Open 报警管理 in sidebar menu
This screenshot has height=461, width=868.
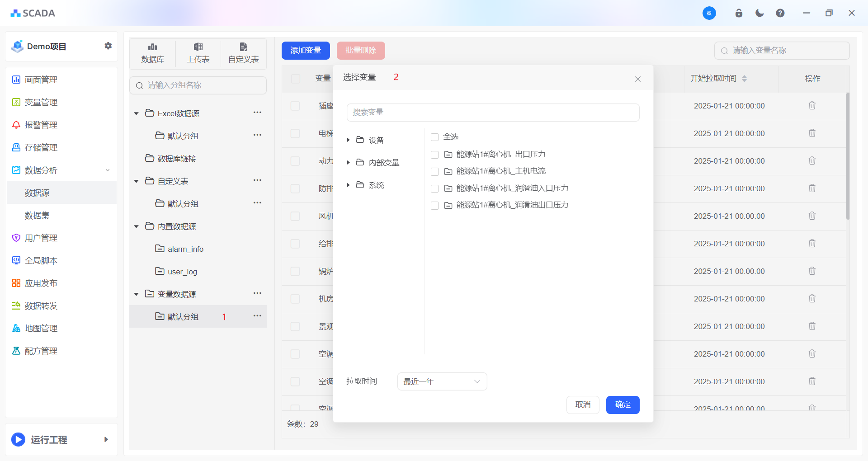41,125
